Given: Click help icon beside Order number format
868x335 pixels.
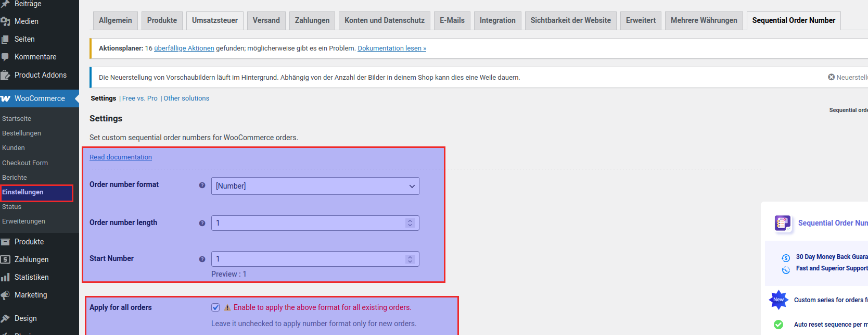Looking at the screenshot, I should coord(202,185).
